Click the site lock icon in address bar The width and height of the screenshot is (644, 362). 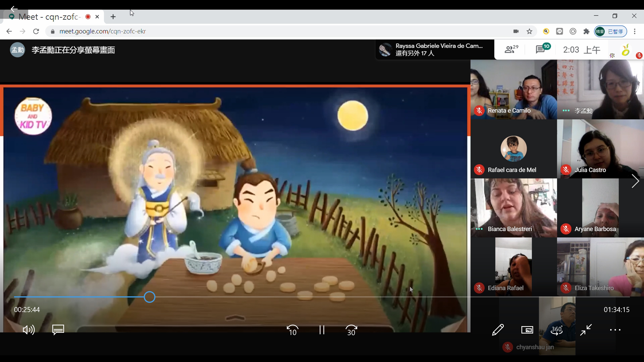52,32
